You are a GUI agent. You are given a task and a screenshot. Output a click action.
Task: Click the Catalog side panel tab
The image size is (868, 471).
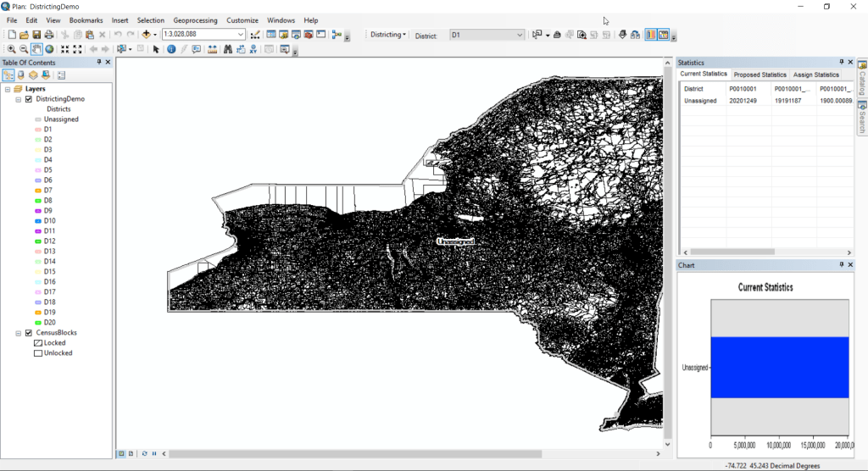[862, 78]
